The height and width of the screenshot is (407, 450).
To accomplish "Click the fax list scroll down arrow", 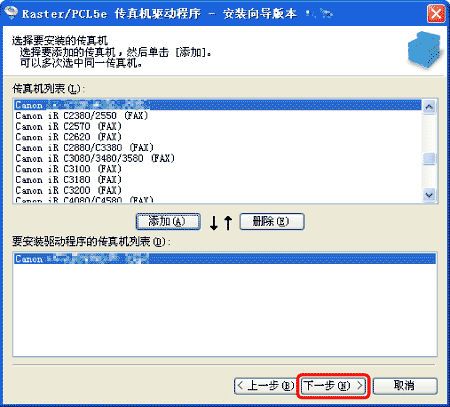I will tap(429, 195).
